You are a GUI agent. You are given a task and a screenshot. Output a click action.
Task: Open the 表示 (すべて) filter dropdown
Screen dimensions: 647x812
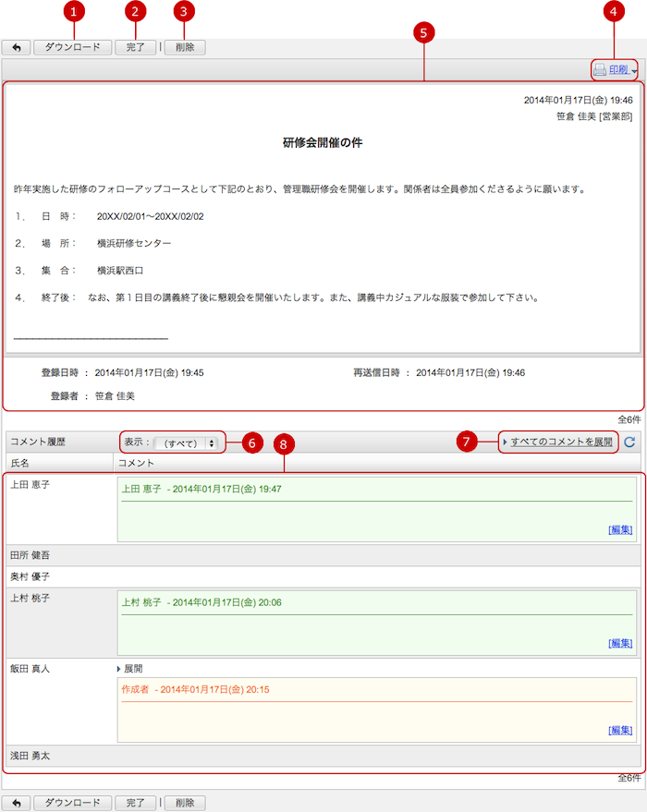[x=188, y=442]
